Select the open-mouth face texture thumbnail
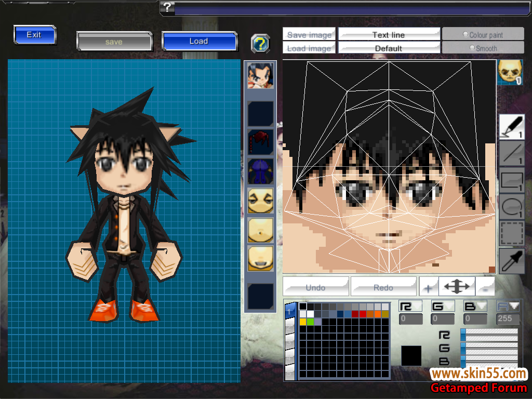Screen dimensions: 532x399 260,259
